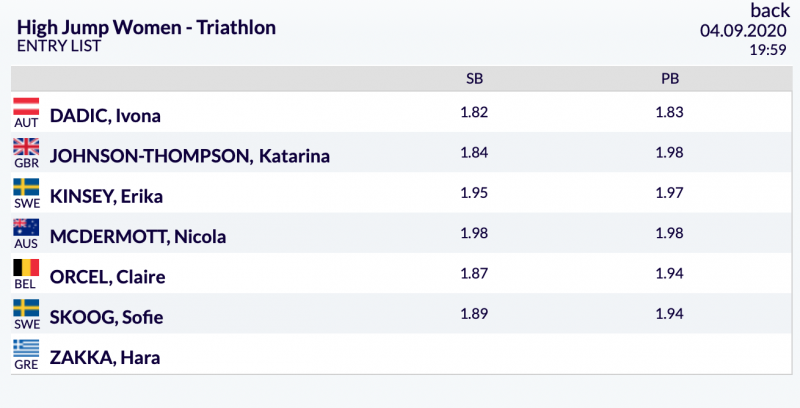Screen dimensions: 800x408
Task: Click McDermott's season best 1.98 value
Action: [x=474, y=233]
